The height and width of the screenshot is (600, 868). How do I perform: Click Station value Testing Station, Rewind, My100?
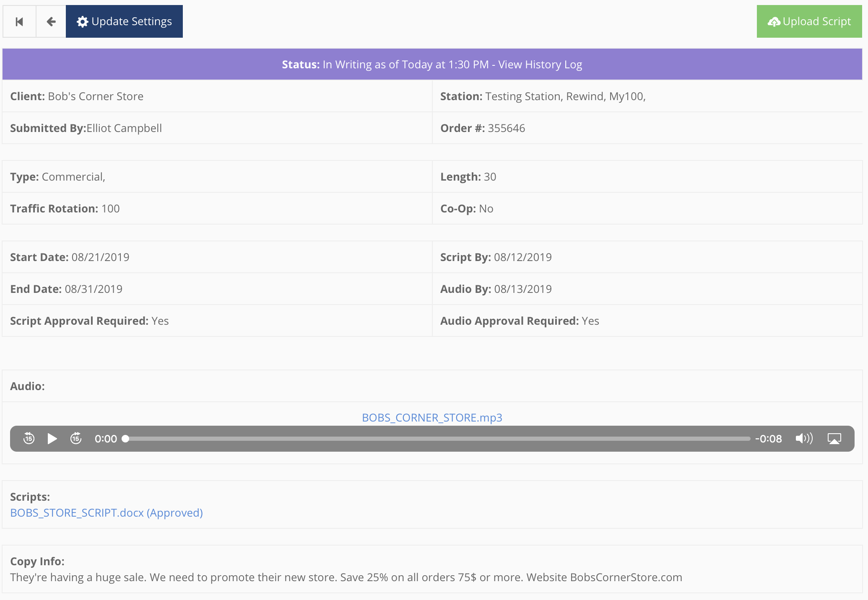click(x=565, y=96)
